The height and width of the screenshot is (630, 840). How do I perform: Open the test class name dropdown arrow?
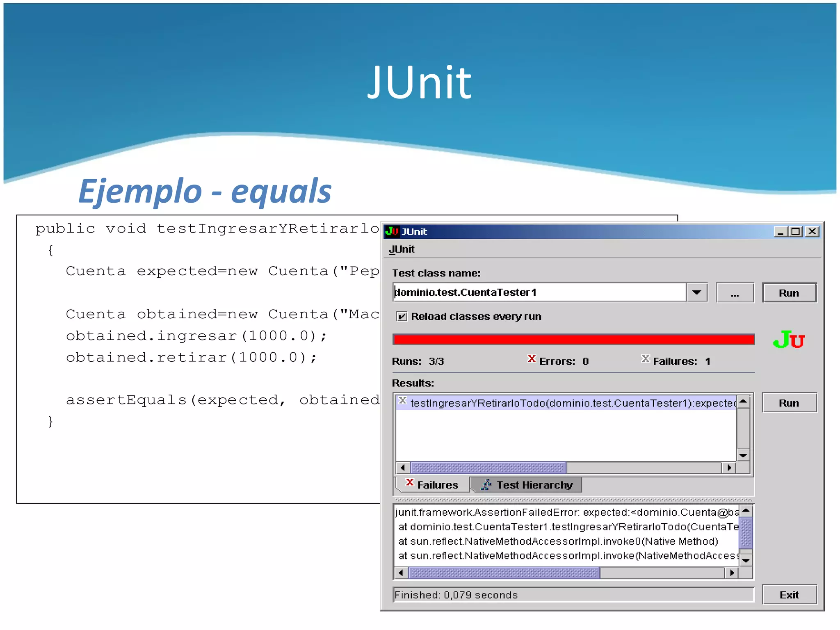click(696, 292)
